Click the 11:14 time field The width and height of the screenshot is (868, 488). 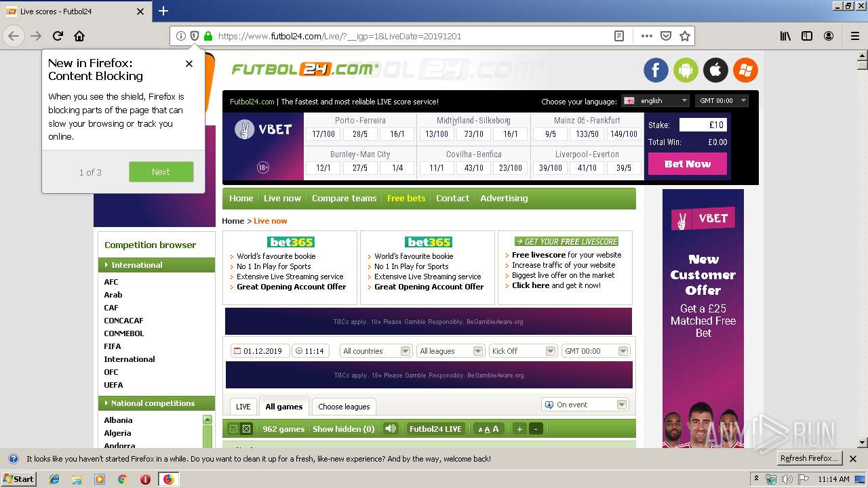pyautogui.click(x=310, y=351)
